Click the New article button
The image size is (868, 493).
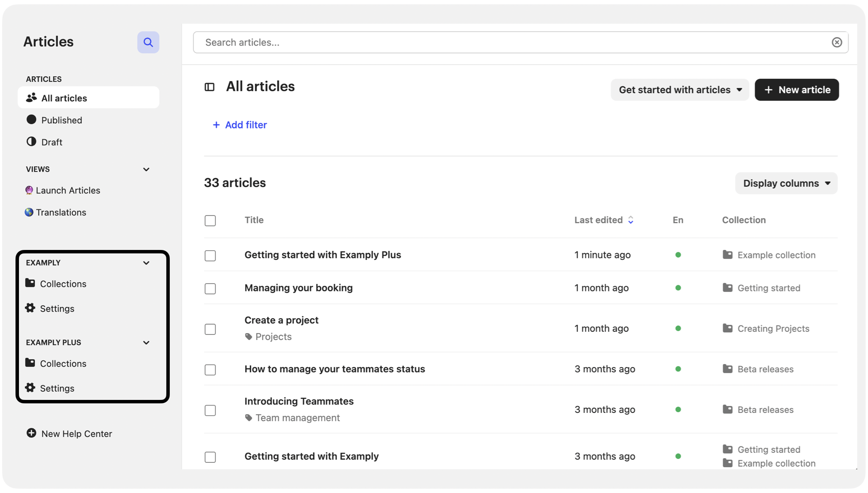(796, 90)
